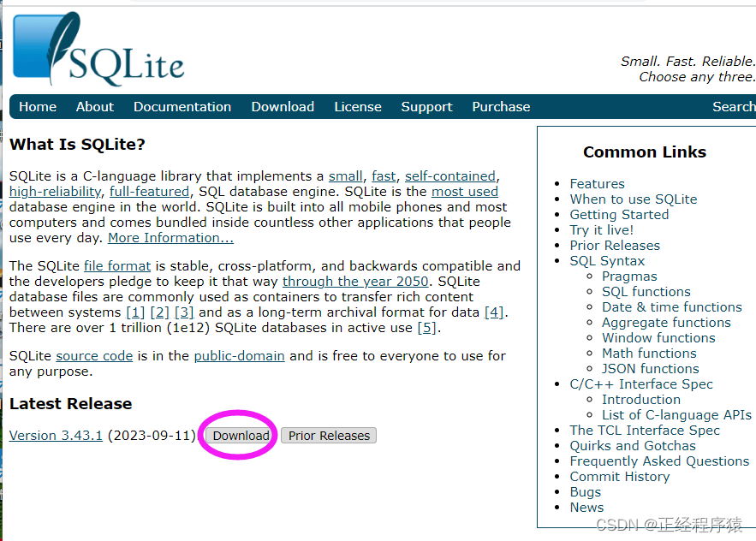Open the Purchase menu item
Screen dimensions: 756x541
[x=501, y=106]
